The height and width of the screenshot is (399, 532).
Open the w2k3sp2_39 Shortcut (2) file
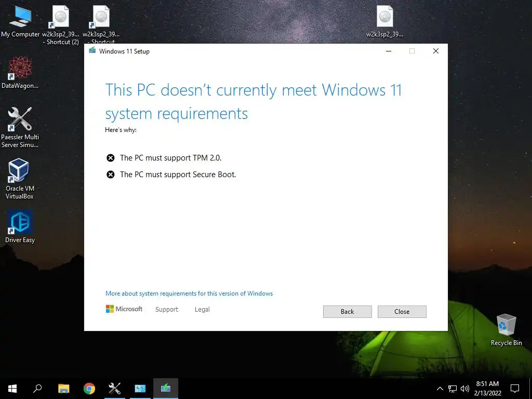click(x=61, y=25)
